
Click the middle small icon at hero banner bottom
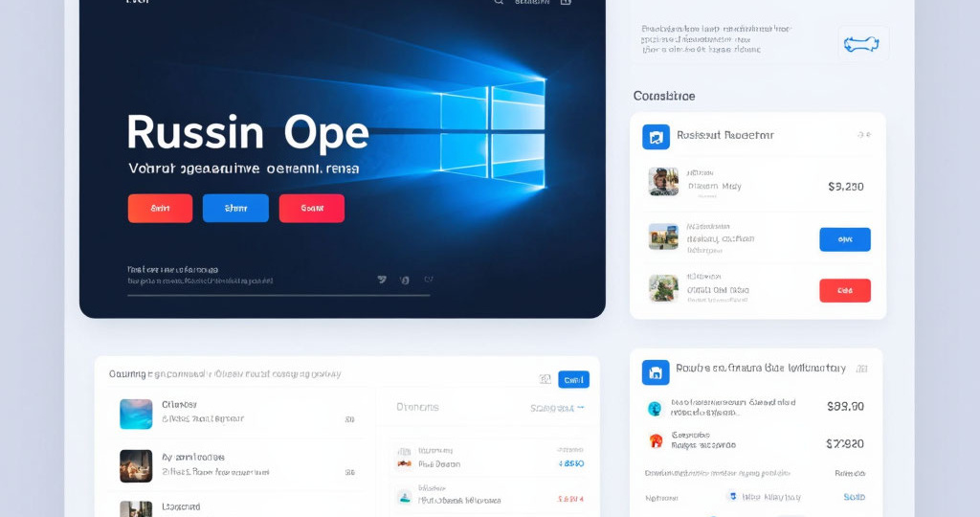coord(405,281)
